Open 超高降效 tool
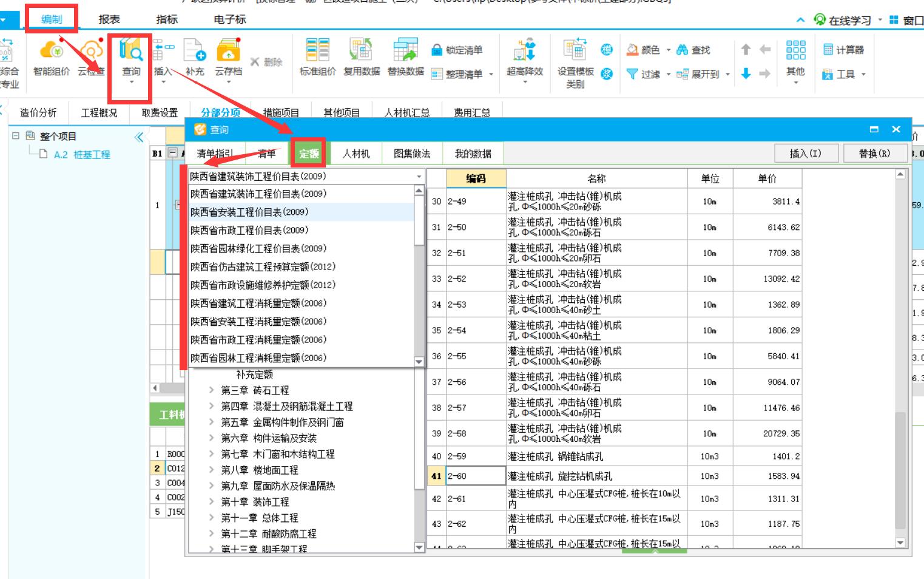 tap(525, 58)
